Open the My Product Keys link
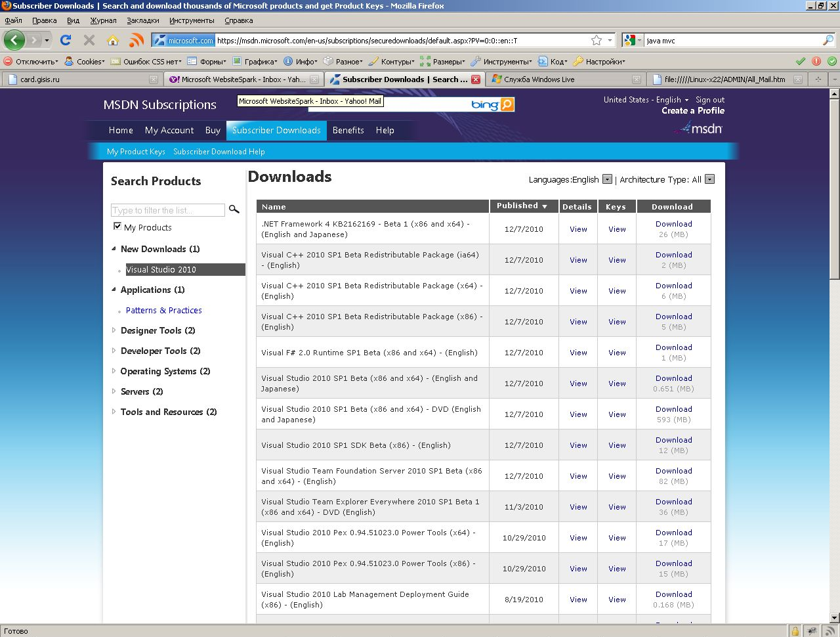The image size is (840, 637). [x=136, y=152]
